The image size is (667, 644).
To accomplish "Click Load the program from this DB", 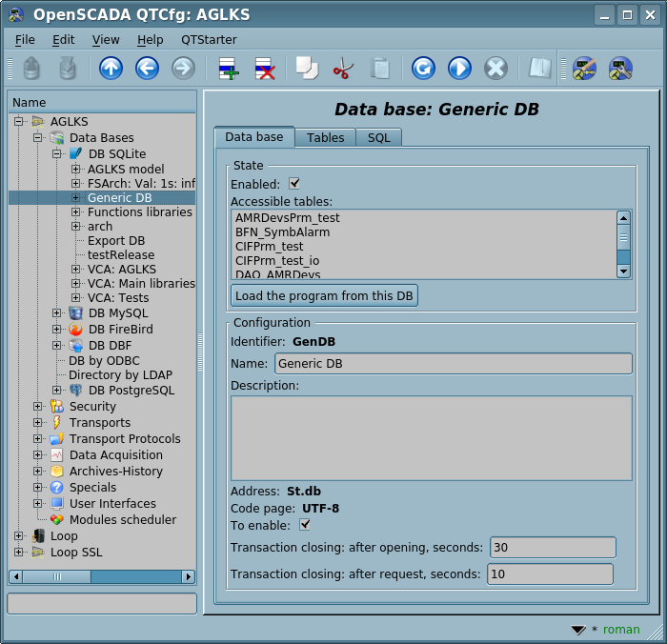I will click(x=324, y=295).
